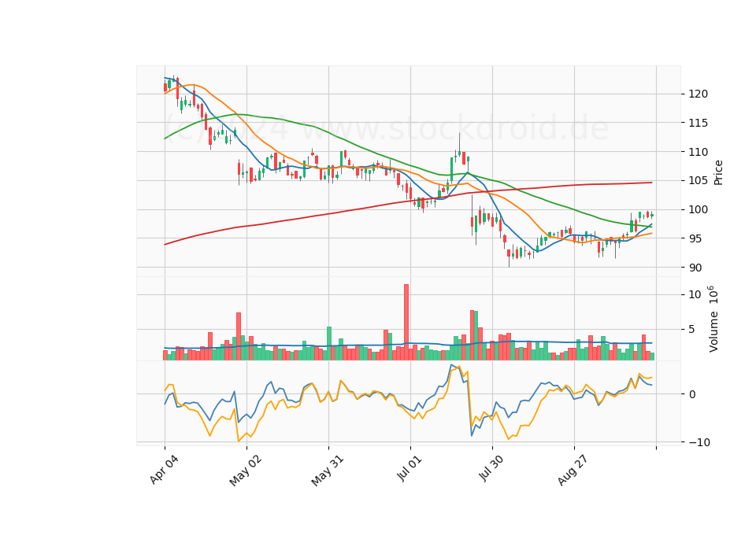
Task: Click the 110 price axis tick label
Action: [699, 152]
